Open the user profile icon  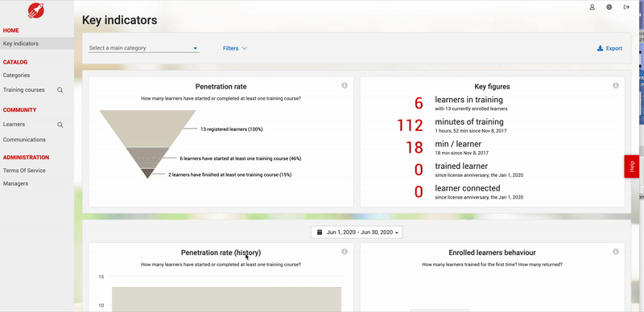(x=592, y=7)
